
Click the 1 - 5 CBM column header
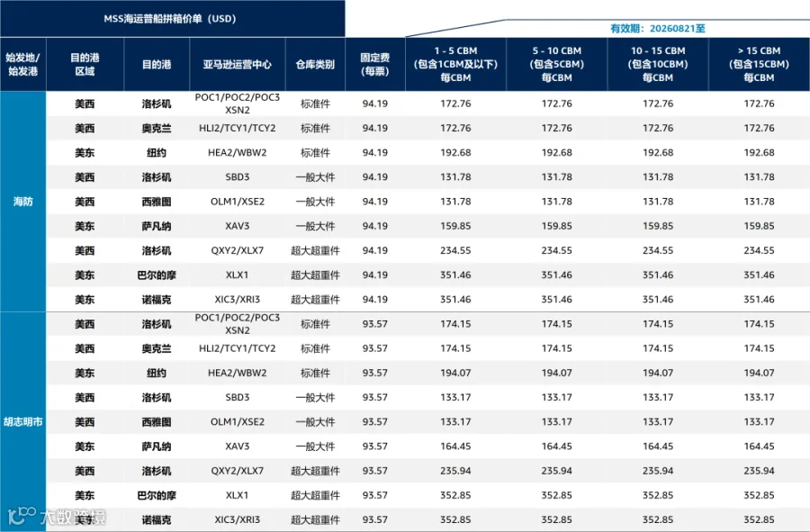click(455, 64)
